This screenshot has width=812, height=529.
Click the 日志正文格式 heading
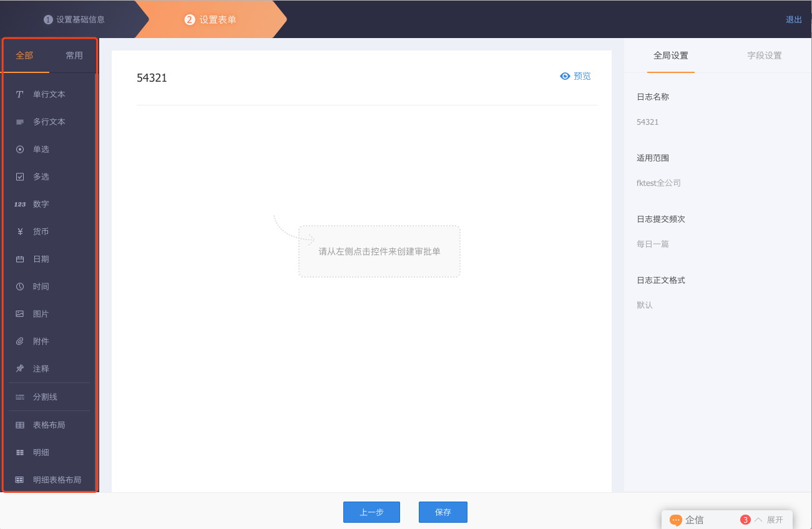click(661, 281)
